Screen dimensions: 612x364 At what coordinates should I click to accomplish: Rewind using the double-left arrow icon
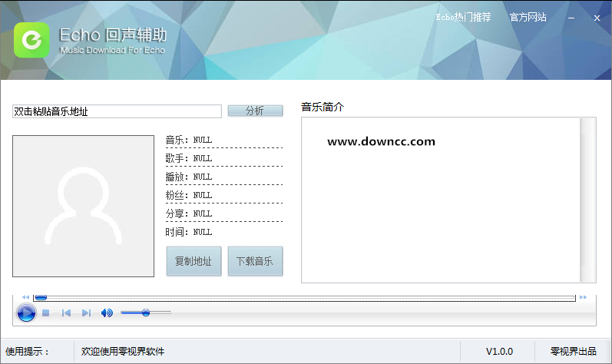(25, 297)
